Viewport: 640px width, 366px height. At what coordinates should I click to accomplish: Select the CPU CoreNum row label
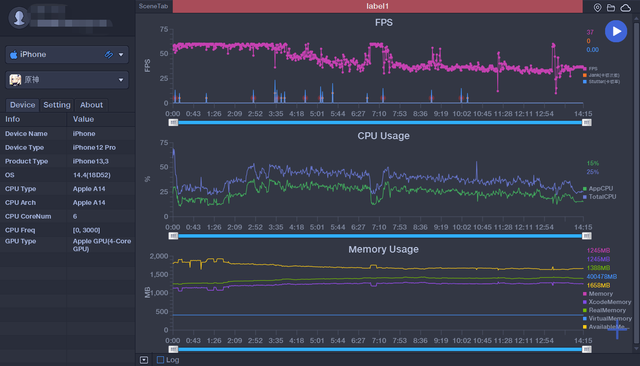(x=28, y=216)
